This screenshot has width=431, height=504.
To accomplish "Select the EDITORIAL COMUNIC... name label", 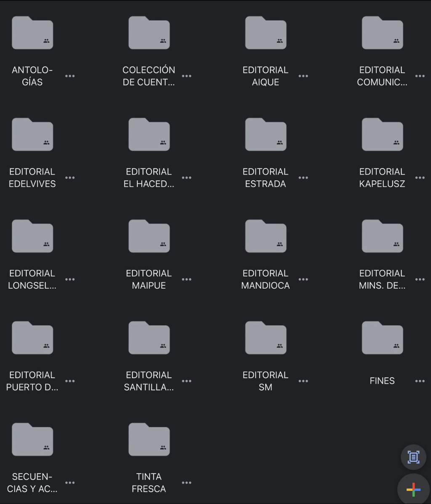I will click(382, 76).
